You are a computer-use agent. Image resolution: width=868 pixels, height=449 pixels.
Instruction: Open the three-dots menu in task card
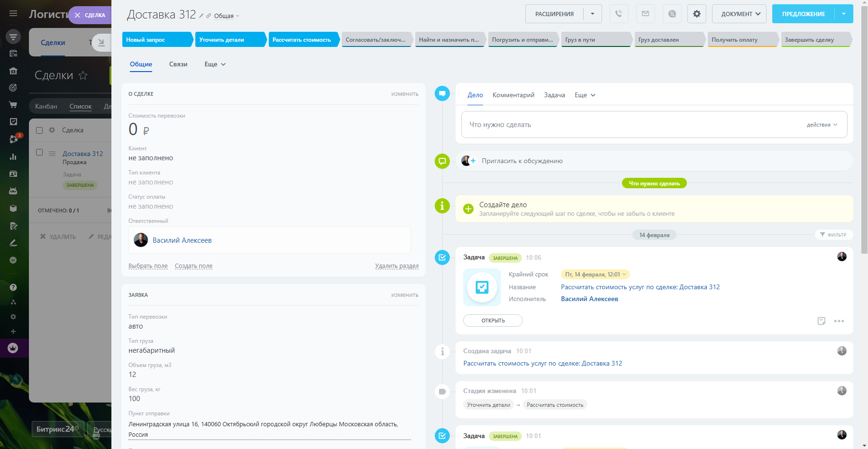tap(839, 321)
